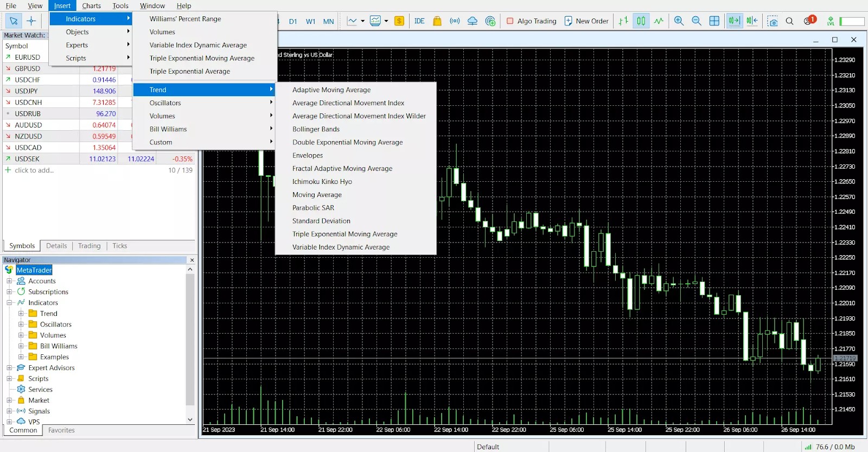Expand the Bill Williams folder in Navigator
868x452 pixels.
click(21, 346)
